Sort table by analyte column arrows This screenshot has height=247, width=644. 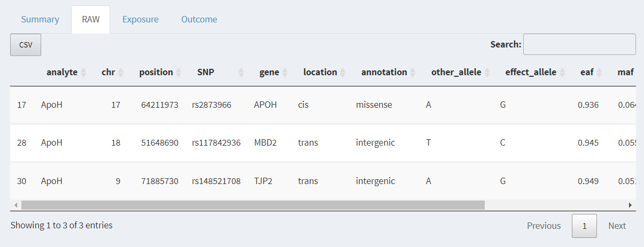(x=84, y=73)
